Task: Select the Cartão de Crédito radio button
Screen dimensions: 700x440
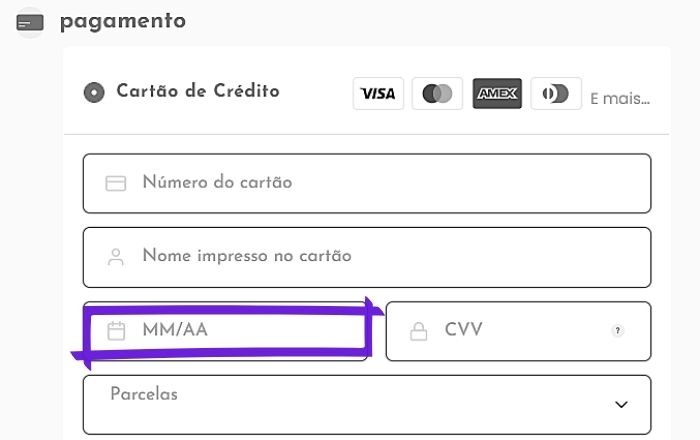Action: coord(94,93)
